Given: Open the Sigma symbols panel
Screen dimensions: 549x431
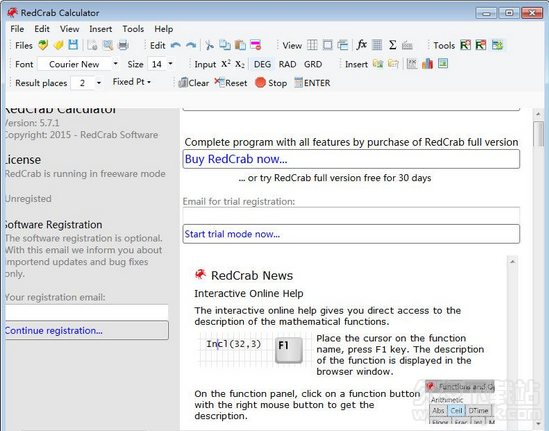Looking at the screenshot, I should (392, 45).
